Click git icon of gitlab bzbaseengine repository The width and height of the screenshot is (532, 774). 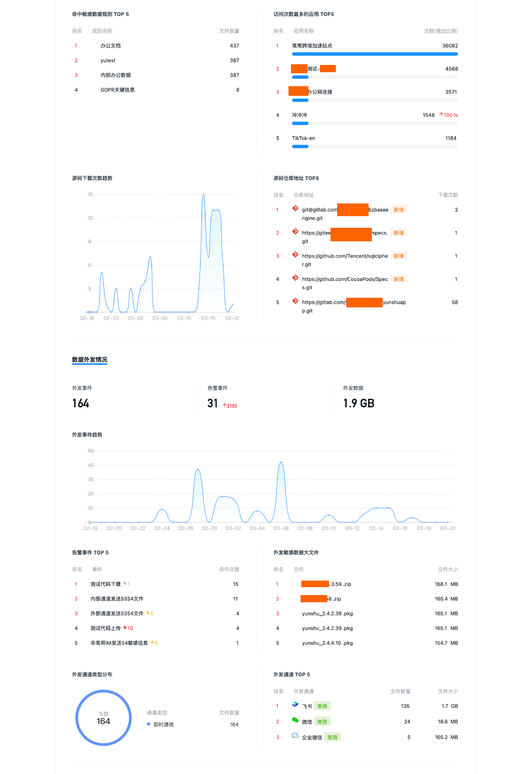tap(295, 208)
